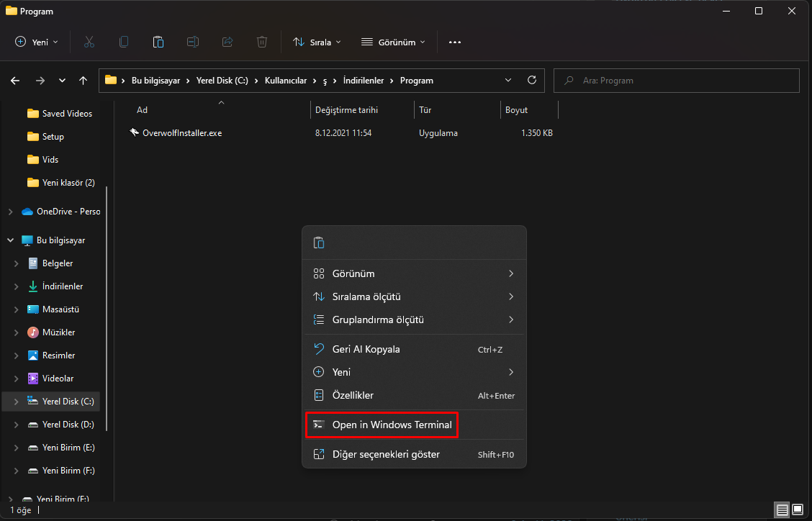Click the paste icon atop the context menu

pyautogui.click(x=318, y=243)
